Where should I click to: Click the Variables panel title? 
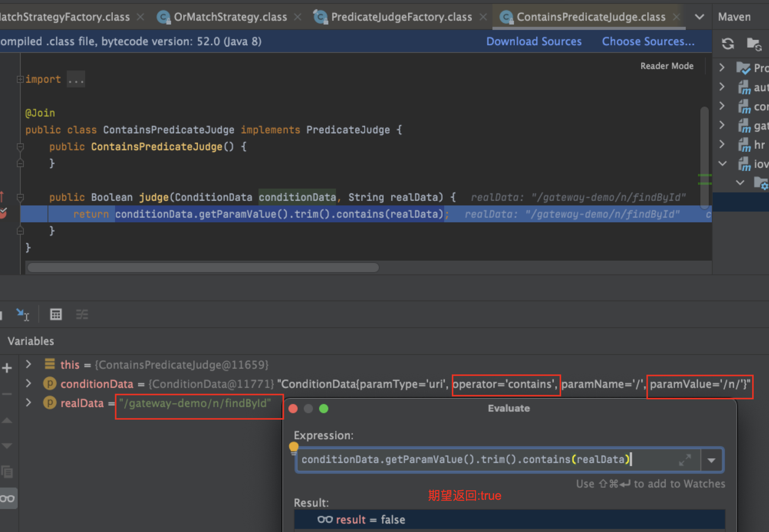tap(31, 341)
